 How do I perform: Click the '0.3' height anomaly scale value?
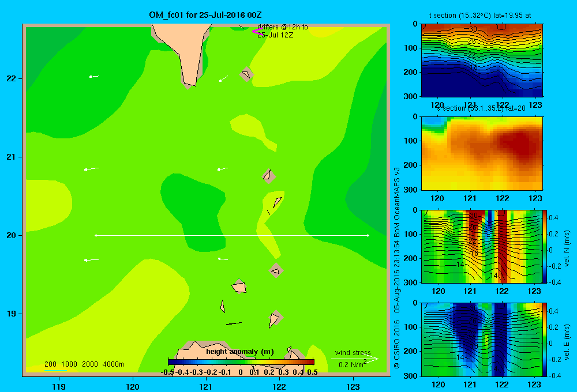283,372
